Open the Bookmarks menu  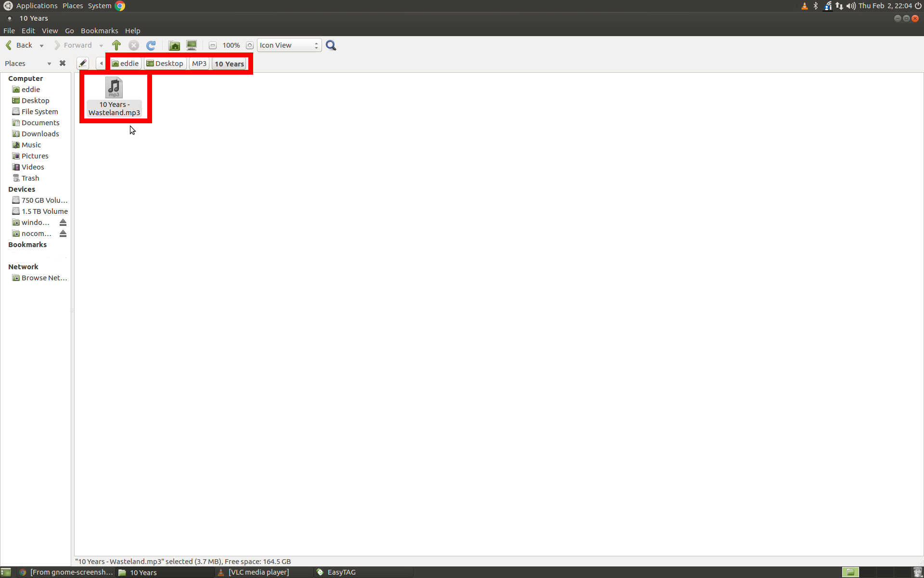point(99,30)
